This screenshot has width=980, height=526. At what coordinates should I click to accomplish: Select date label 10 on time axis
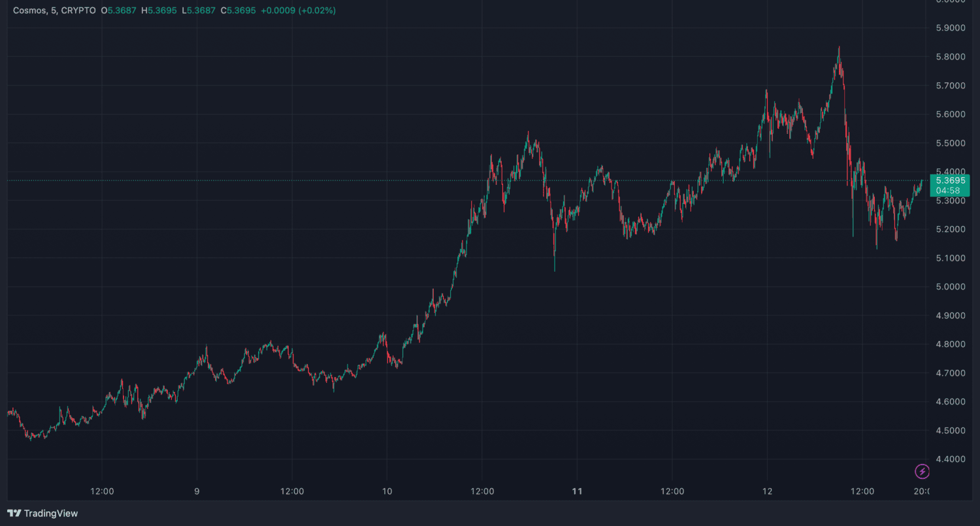(387, 491)
